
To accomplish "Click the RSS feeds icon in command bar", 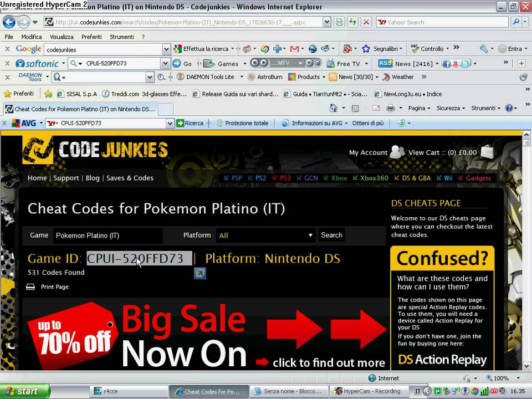I will click(x=355, y=108).
